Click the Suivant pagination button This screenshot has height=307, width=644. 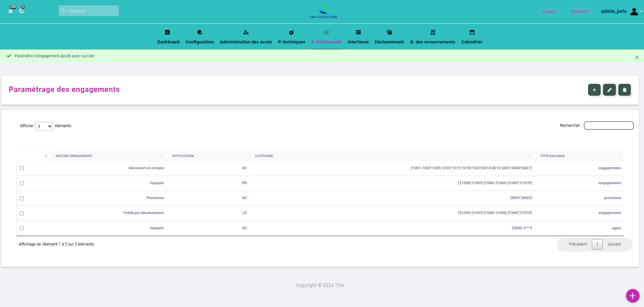[x=614, y=244]
